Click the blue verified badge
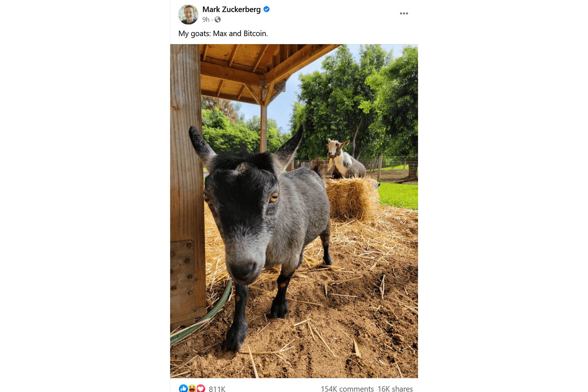 click(266, 9)
